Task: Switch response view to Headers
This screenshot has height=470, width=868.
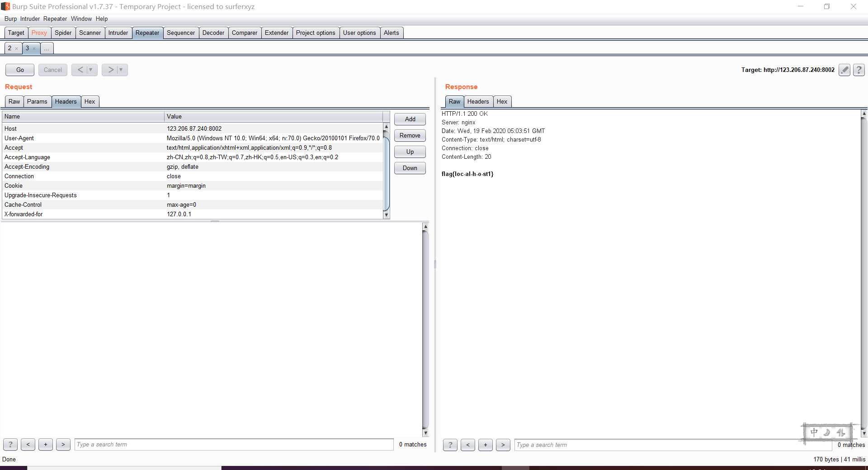Action: point(478,101)
